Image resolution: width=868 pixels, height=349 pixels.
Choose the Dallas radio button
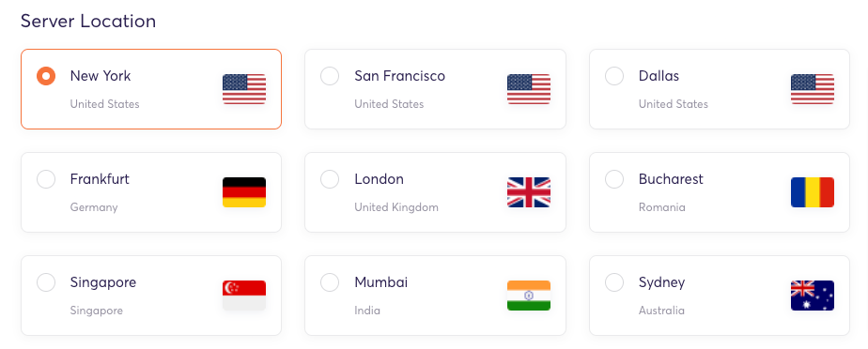tap(614, 76)
